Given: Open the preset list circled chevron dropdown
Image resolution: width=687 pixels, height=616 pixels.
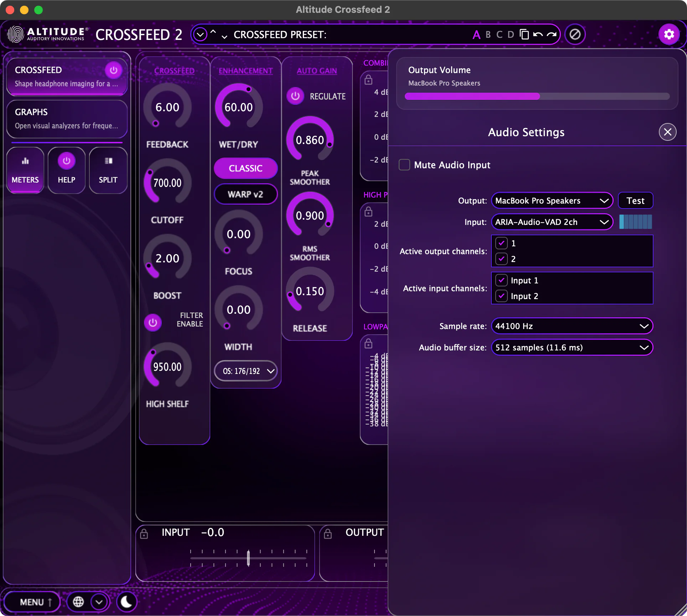Looking at the screenshot, I should 200,35.
